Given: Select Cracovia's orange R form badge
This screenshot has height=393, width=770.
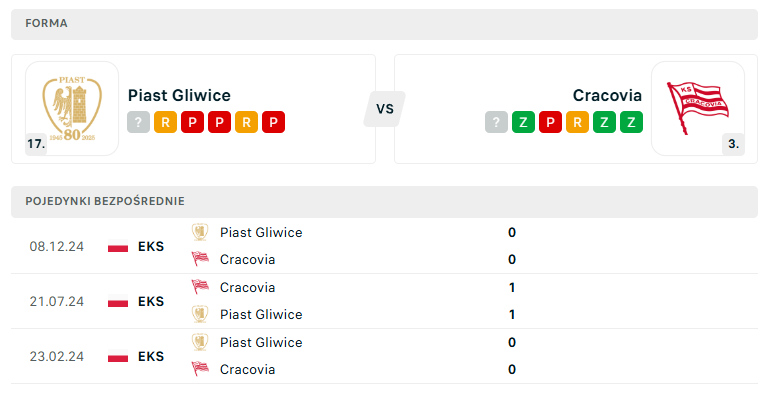Looking at the screenshot, I should 578,122.
